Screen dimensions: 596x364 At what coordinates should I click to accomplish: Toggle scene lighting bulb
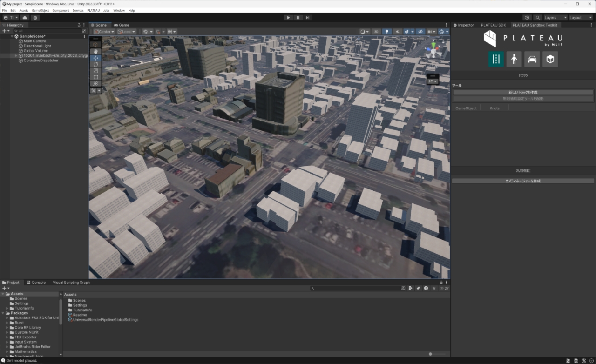tap(386, 32)
